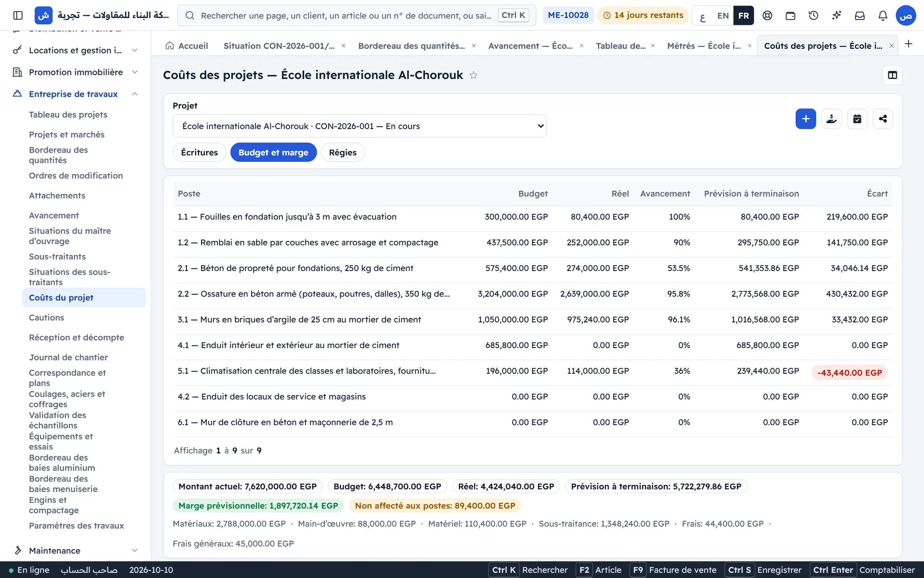Collapse Entreprise de travaux section
The width and height of the screenshot is (924, 578).
pos(75,94)
